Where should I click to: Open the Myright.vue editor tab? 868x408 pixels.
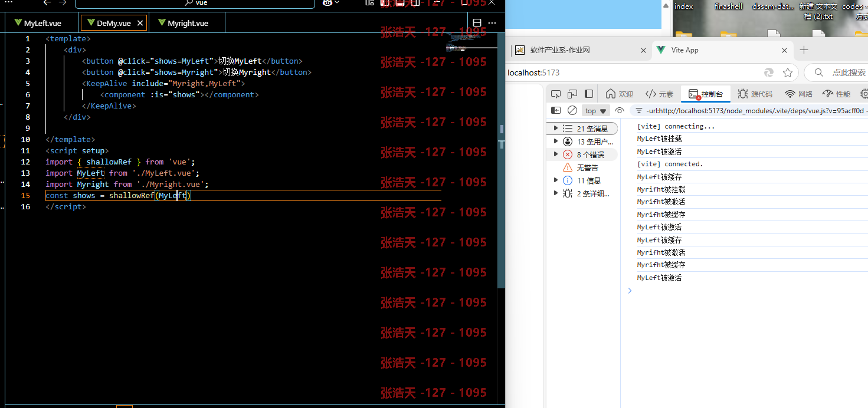pyautogui.click(x=188, y=23)
